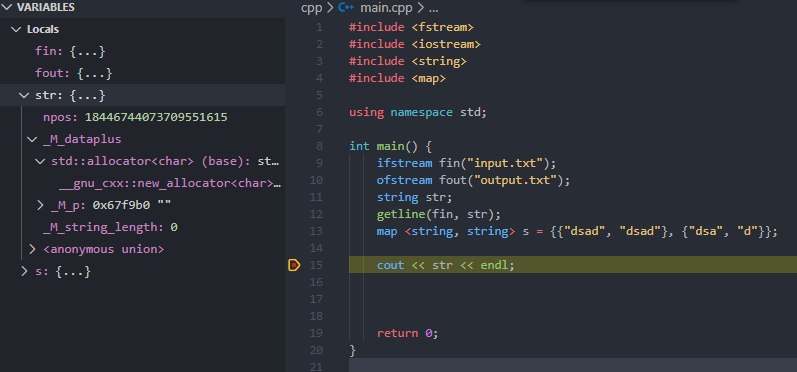
Task: Click #include <string> on line 3
Action: pos(408,61)
